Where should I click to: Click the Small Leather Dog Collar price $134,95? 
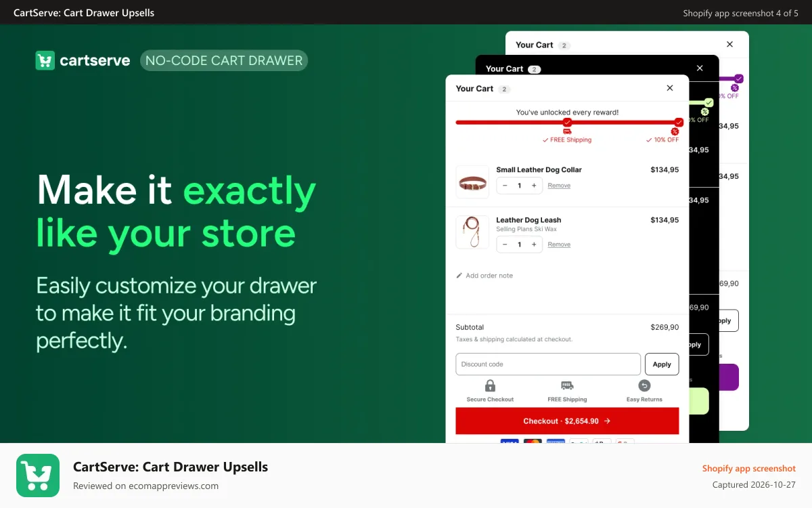(664, 170)
